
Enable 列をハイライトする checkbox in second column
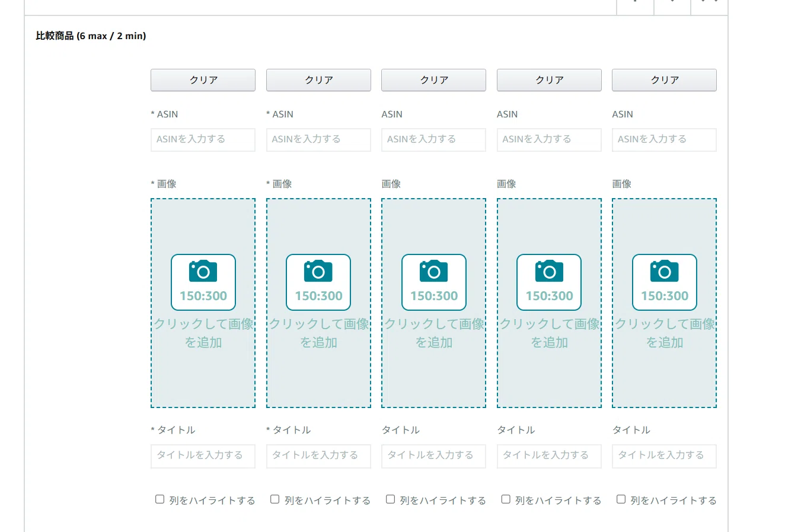pyautogui.click(x=275, y=499)
